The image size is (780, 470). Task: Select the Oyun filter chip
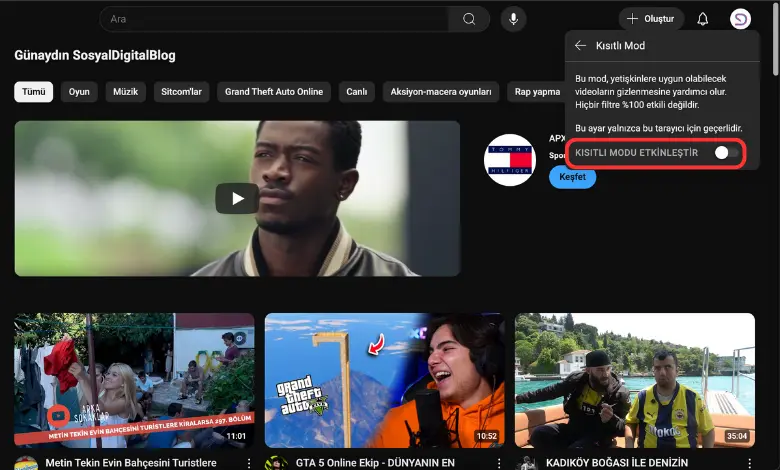79,92
